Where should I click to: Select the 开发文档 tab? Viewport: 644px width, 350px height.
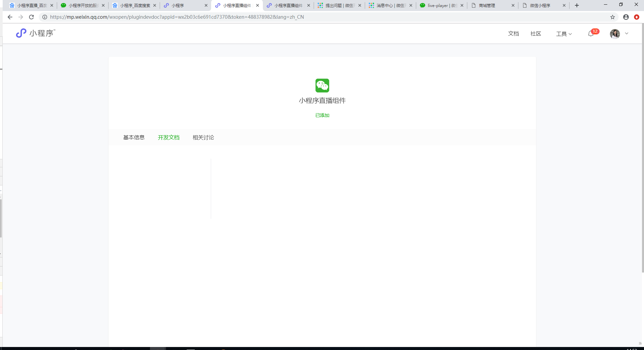click(x=169, y=137)
